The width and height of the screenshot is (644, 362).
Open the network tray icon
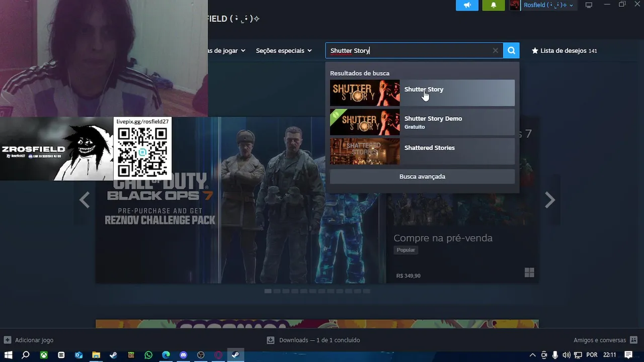pos(578,355)
